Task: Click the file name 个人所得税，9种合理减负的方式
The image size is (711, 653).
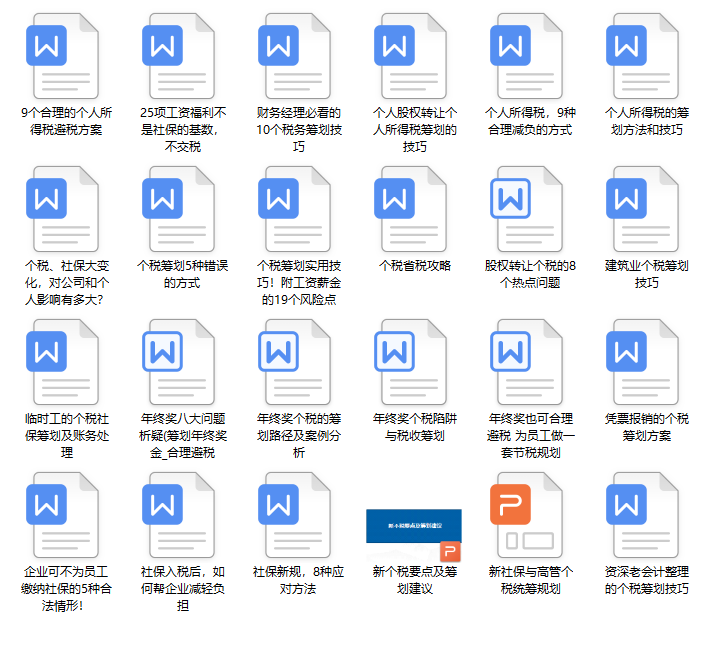Action: pyautogui.click(x=531, y=121)
